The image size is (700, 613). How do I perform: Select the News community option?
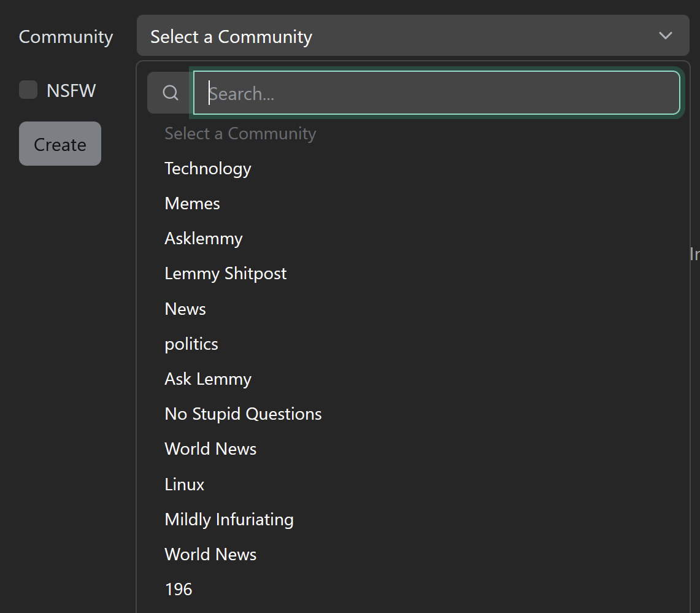185,309
